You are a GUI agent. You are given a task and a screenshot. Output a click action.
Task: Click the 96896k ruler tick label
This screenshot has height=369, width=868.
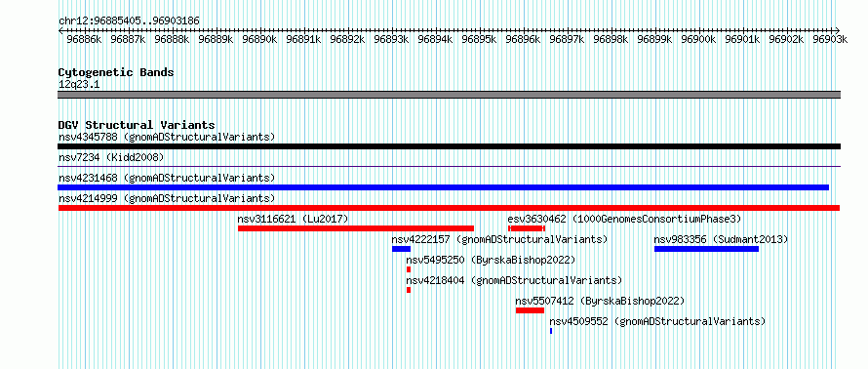[x=523, y=39]
